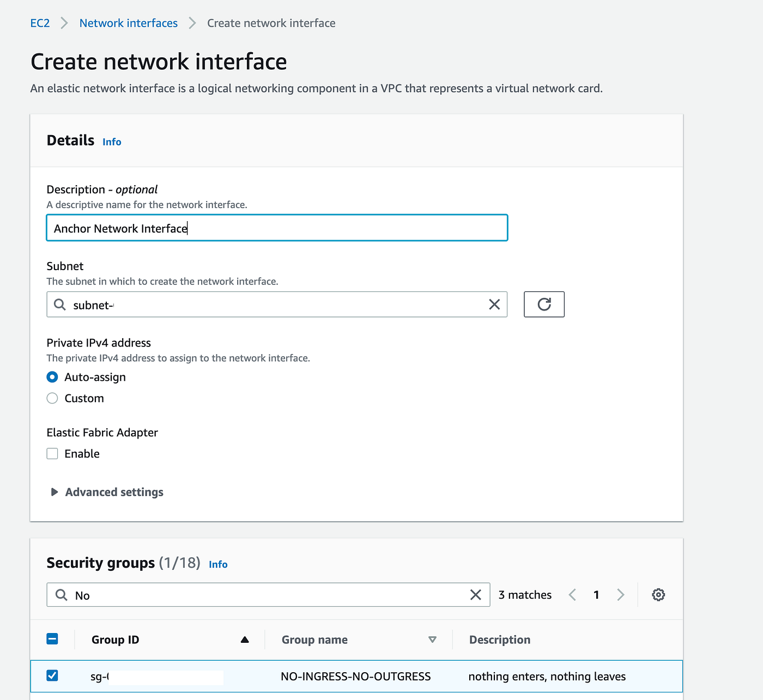Go to next security groups page
Viewport: 763px width, 700px height.
tap(620, 595)
